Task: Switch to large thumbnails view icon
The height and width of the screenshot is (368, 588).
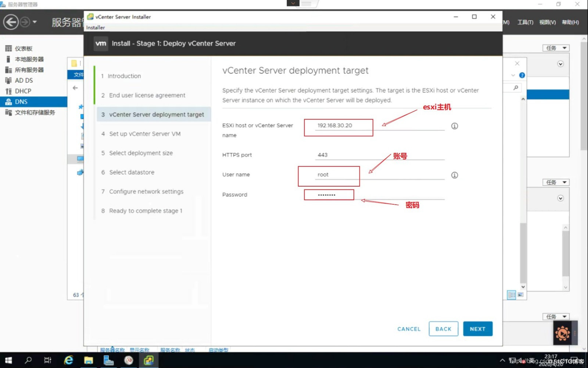Action: (x=521, y=295)
